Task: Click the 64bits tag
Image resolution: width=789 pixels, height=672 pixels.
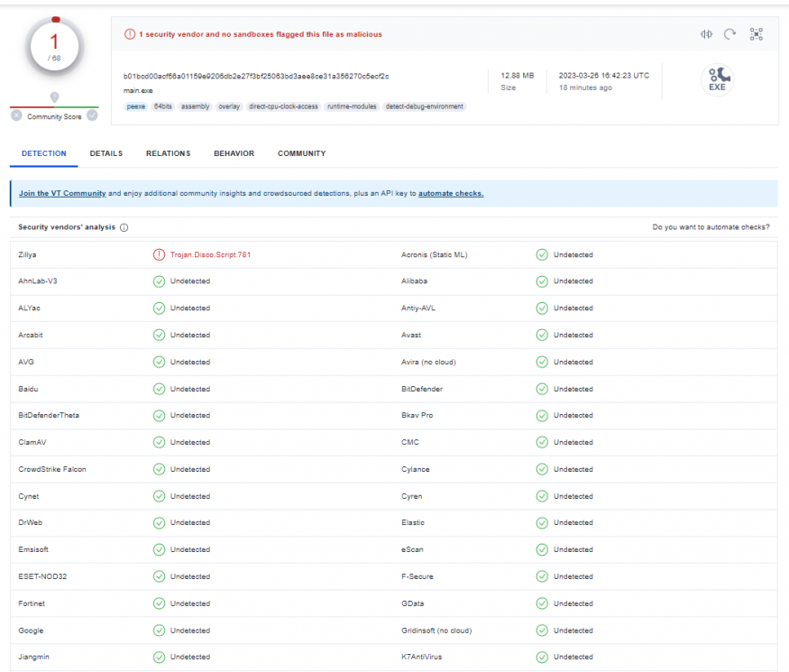Action: pyautogui.click(x=162, y=106)
